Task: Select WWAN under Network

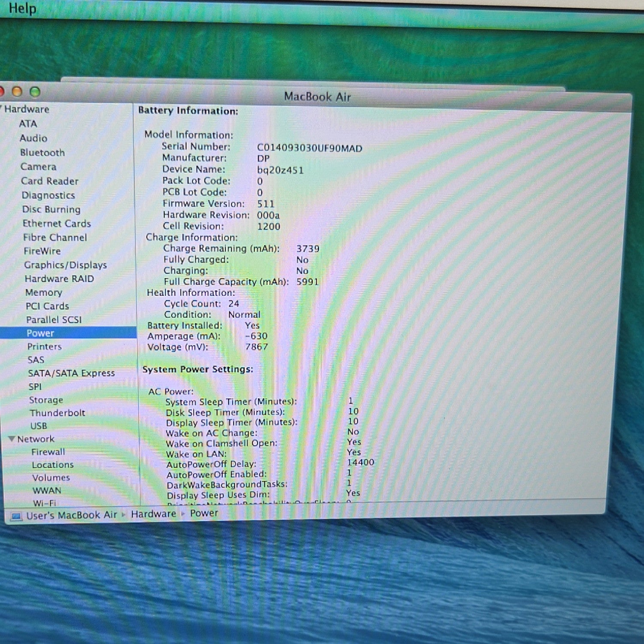Action: [47, 490]
